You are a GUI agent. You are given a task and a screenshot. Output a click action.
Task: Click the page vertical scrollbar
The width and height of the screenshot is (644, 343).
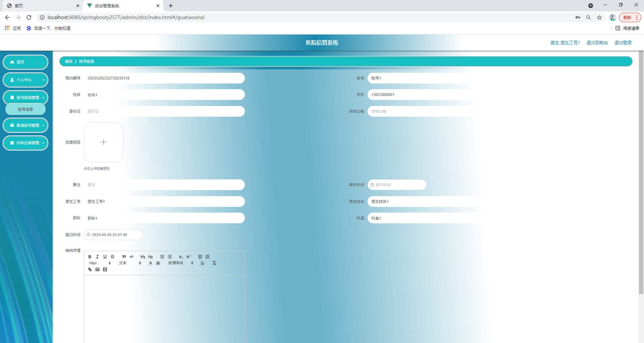641,173
